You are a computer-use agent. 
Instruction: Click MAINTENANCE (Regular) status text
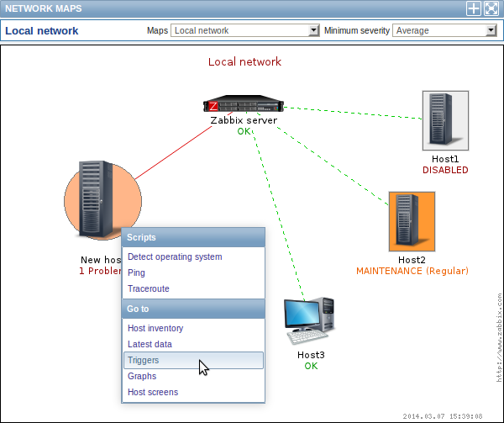click(412, 271)
